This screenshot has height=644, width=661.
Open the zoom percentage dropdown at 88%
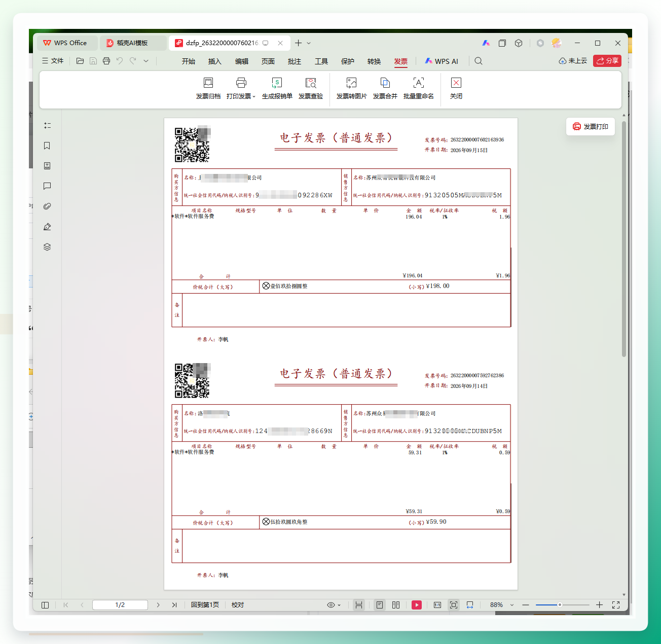click(512, 605)
